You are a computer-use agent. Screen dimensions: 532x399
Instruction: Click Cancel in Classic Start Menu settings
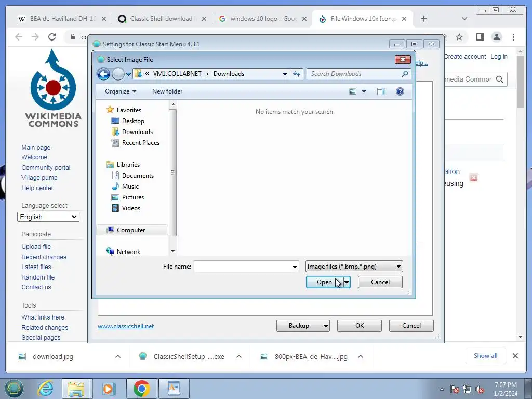(411, 326)
